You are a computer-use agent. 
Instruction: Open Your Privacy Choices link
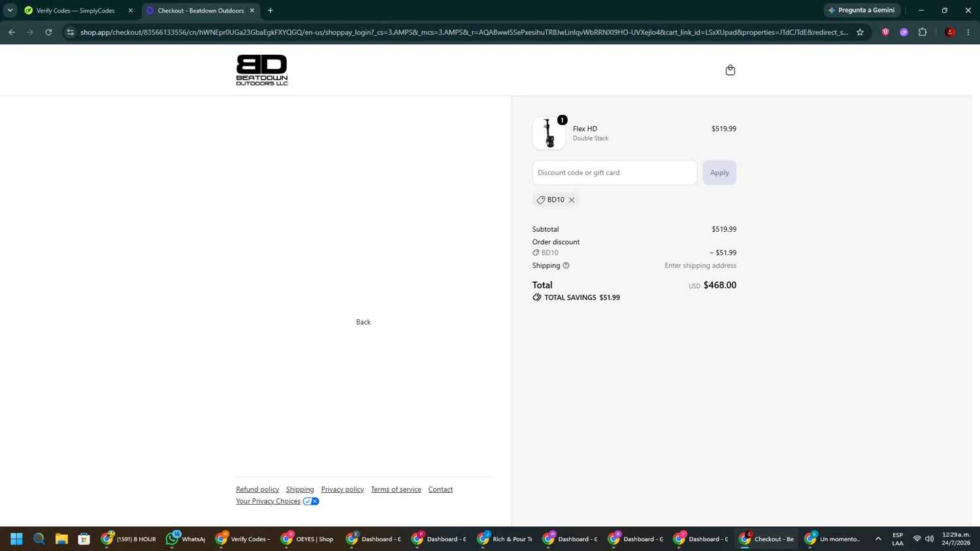[x=268, y=501]
